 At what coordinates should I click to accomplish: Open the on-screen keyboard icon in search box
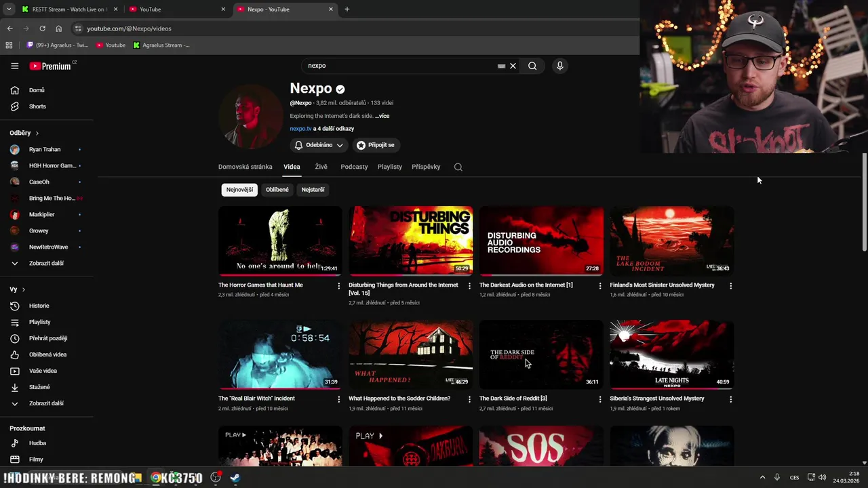501,66
